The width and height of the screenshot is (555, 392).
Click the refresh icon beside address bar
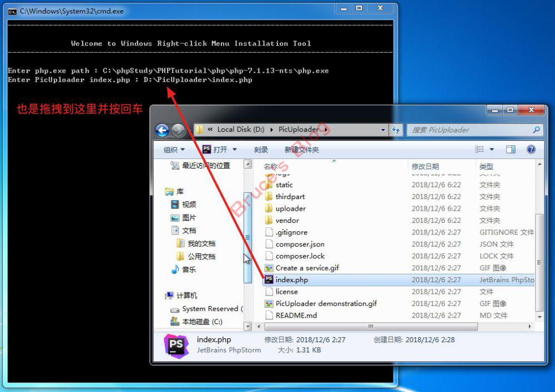pyautogui.click(x=396, y=130)
